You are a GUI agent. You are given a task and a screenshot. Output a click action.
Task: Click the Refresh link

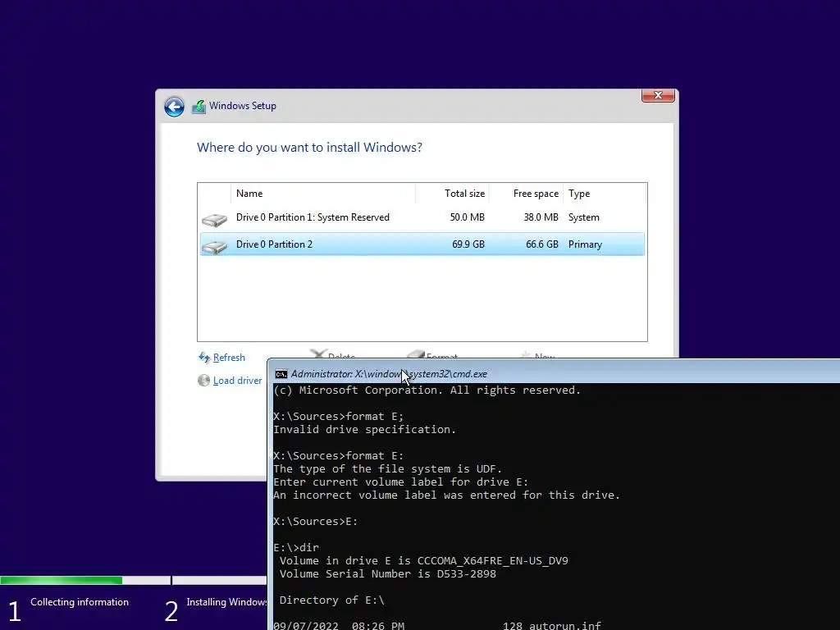tap(229, 358)
